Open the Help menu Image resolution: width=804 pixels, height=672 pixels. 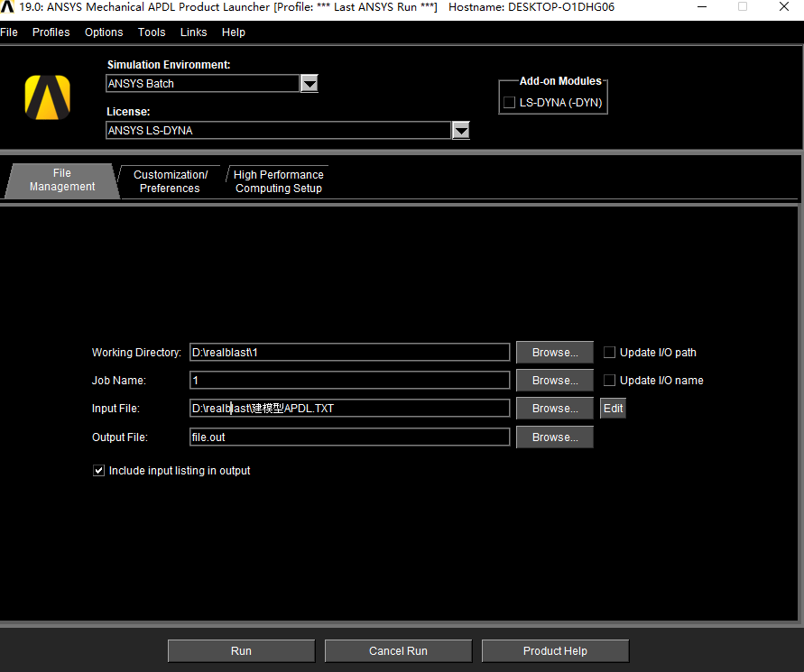(x=234, y=32)
